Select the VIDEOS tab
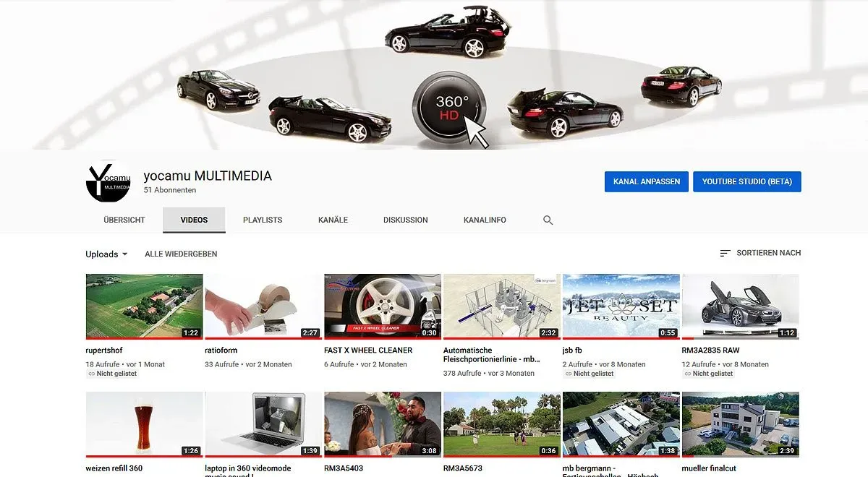The width and height of the screenshot is (868, 477). point(194,220)
